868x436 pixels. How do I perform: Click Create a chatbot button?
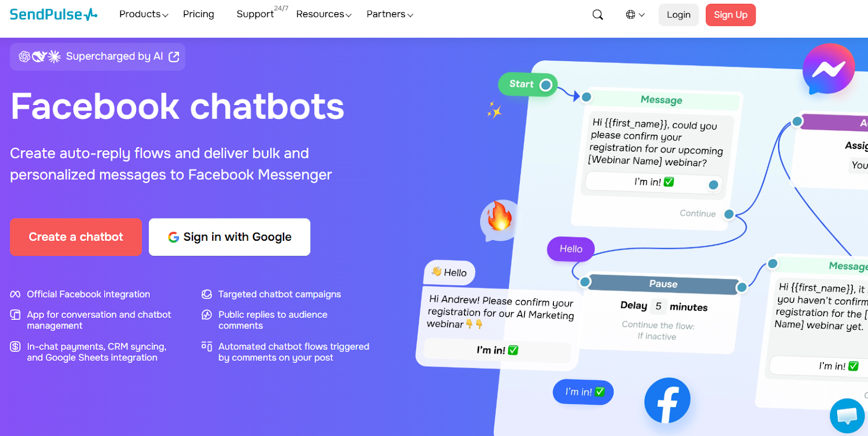pyautogui.click(x=76, y=237)
